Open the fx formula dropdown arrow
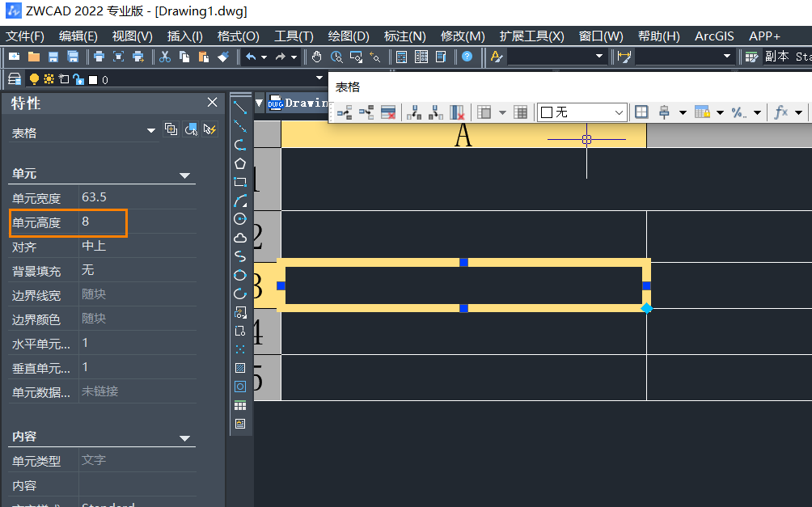 798,112
